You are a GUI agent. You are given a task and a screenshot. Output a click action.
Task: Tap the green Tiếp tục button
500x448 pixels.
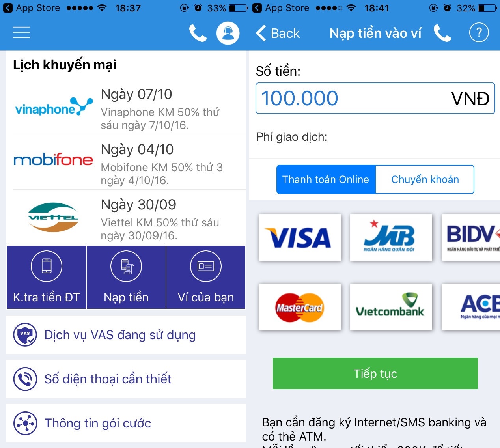(x=375, y=373)
